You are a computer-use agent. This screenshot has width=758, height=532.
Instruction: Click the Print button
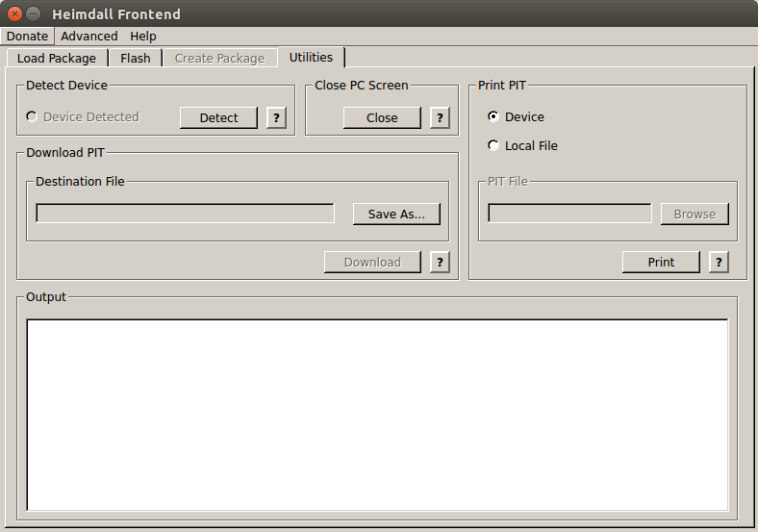pos(661,262)
